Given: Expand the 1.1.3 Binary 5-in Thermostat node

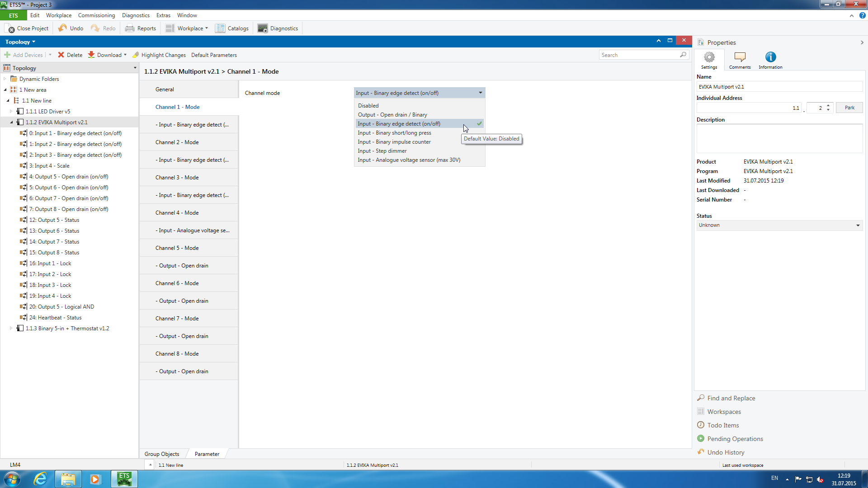Looking at the screenshot, I should click(11, 328).
